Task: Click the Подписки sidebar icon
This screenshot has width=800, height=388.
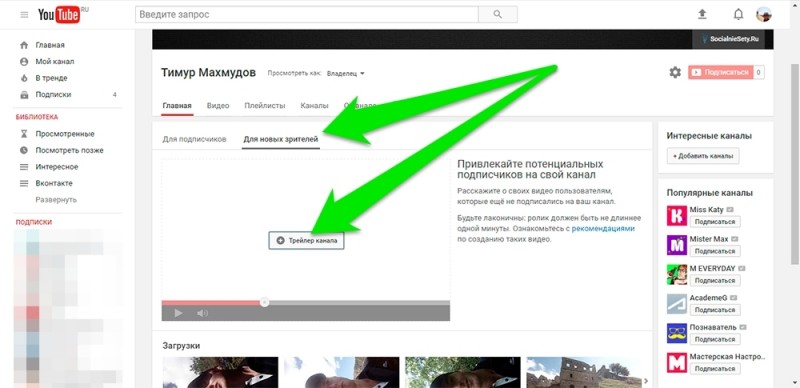Action: [24, 94]
